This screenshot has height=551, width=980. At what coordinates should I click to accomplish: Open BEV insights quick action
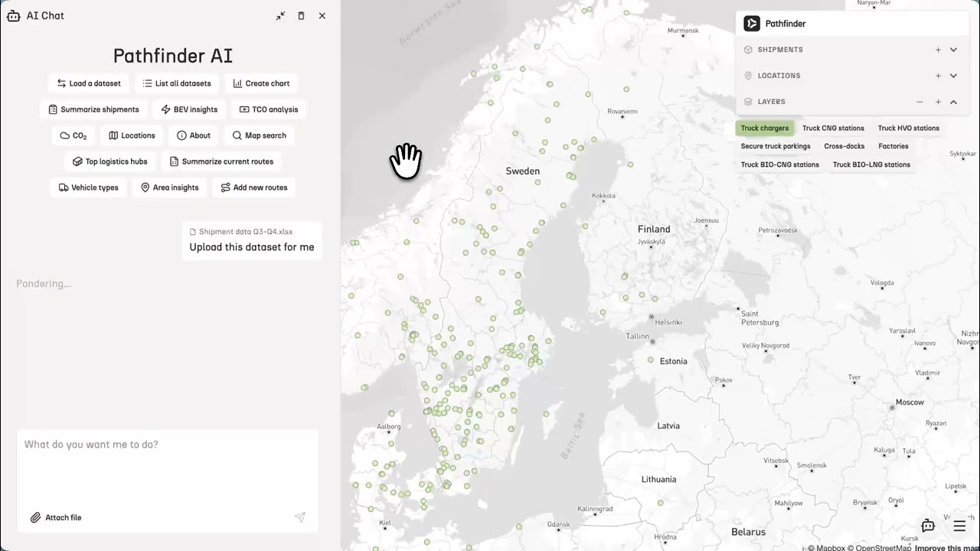click(x=189, y=109)
